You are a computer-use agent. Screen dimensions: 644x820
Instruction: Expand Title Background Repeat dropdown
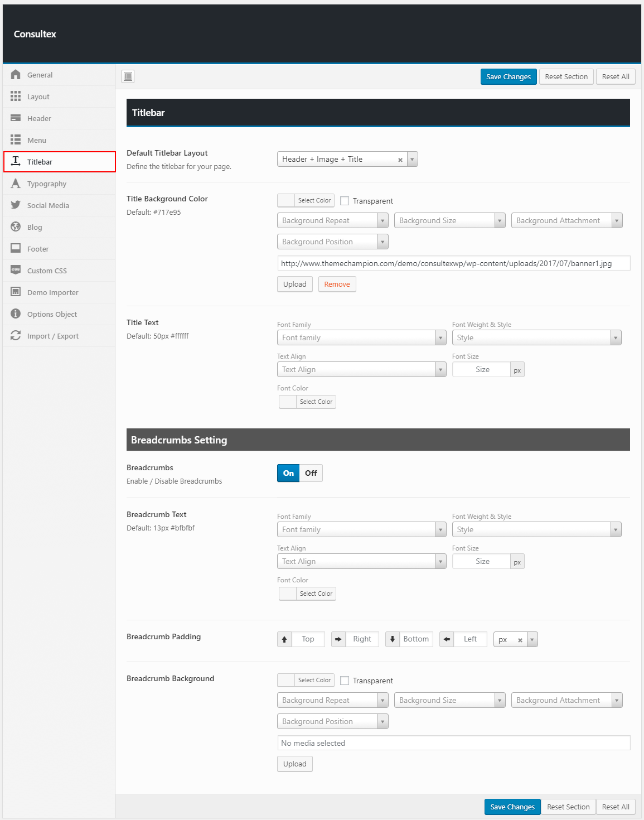[x=332, y=221]
